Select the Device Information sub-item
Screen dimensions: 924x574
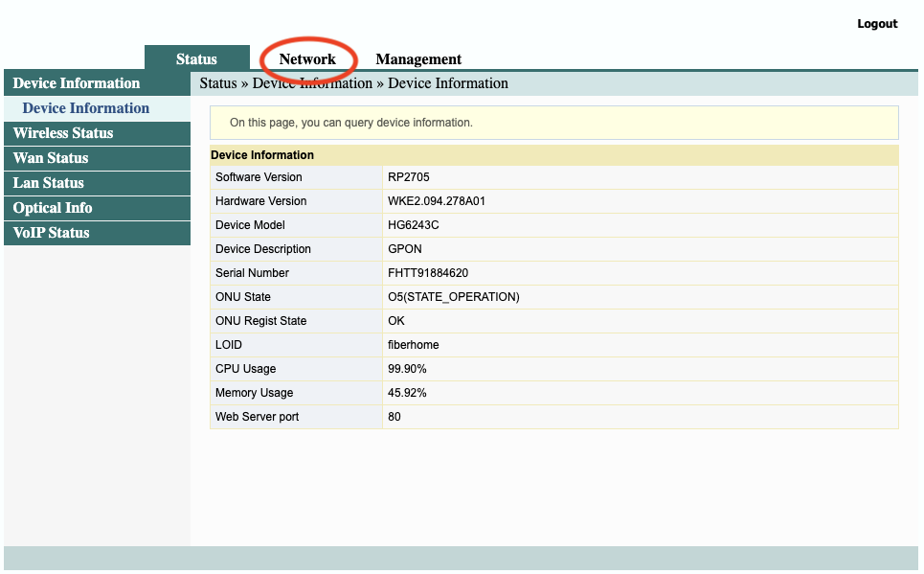click(84, 108)
